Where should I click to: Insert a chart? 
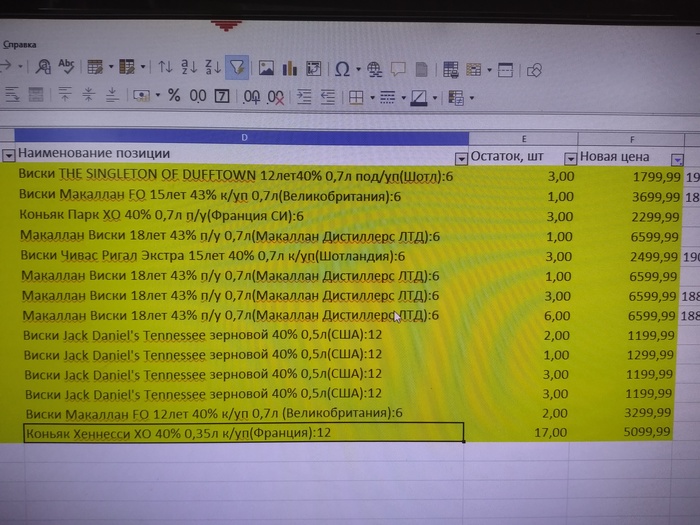(290, 68)
